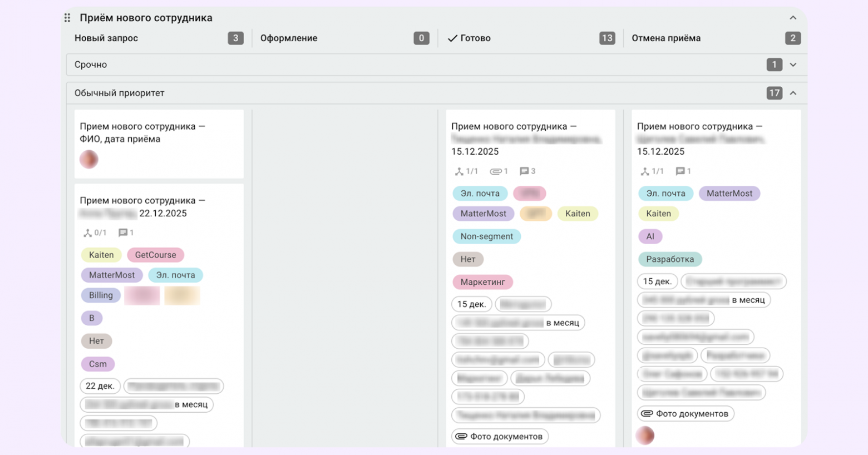The width and height of the screenshot is (868, 455).
Task: Click subtask icon on the 22.12.2025 card
Action: [87, 233]
